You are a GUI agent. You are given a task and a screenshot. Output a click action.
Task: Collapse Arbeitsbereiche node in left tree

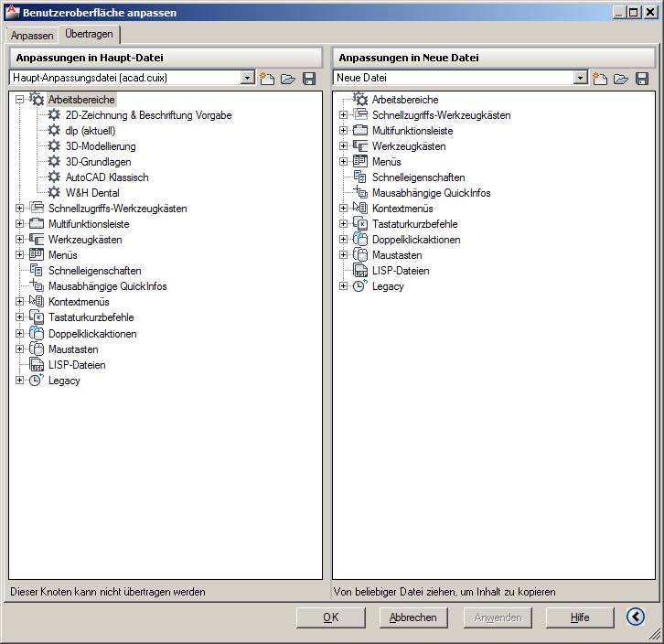coord(19,100)
